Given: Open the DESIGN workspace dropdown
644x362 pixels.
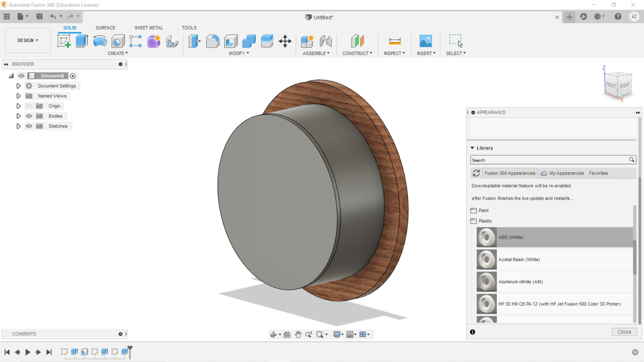Looking at the screenshot, I should coord(28,40).
